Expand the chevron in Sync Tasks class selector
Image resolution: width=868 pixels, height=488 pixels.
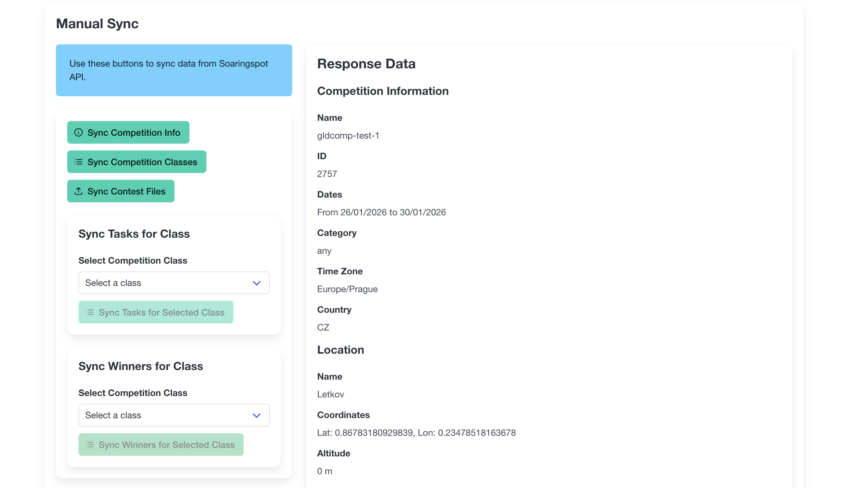click(256, 283)
